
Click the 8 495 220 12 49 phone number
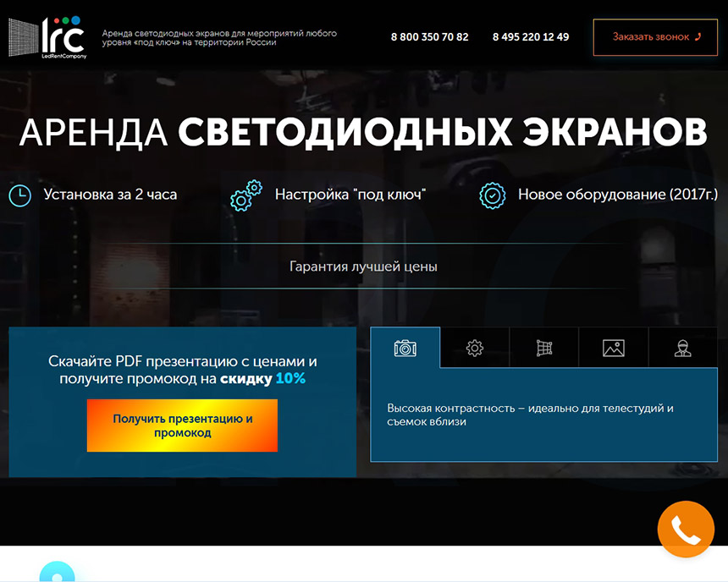click(x=531, y=37)
